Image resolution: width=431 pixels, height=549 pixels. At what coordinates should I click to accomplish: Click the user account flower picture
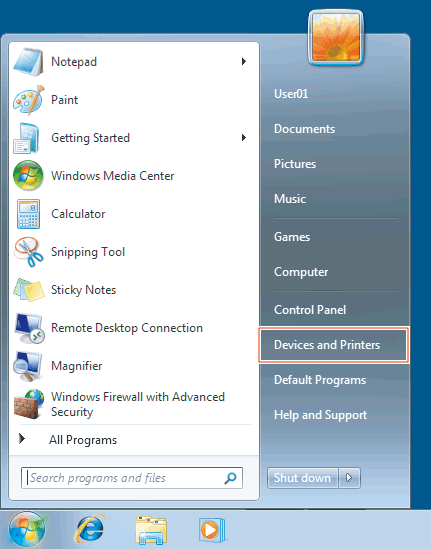pyautogui.click(x=336, y=38)
